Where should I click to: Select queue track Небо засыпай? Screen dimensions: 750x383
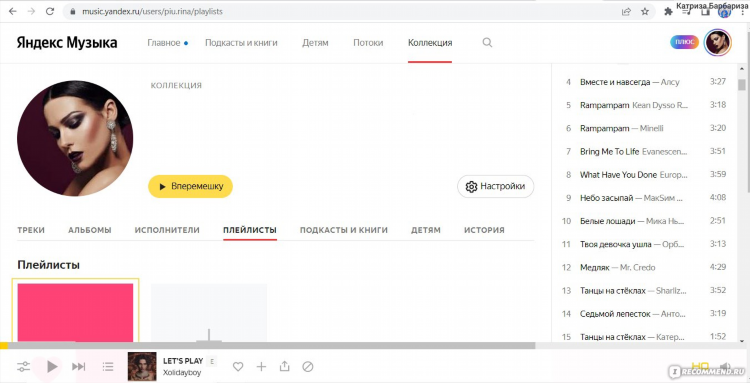644,197
